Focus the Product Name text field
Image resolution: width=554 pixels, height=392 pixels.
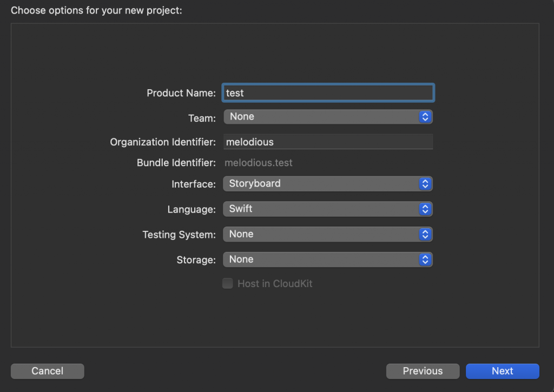(328, 93)
